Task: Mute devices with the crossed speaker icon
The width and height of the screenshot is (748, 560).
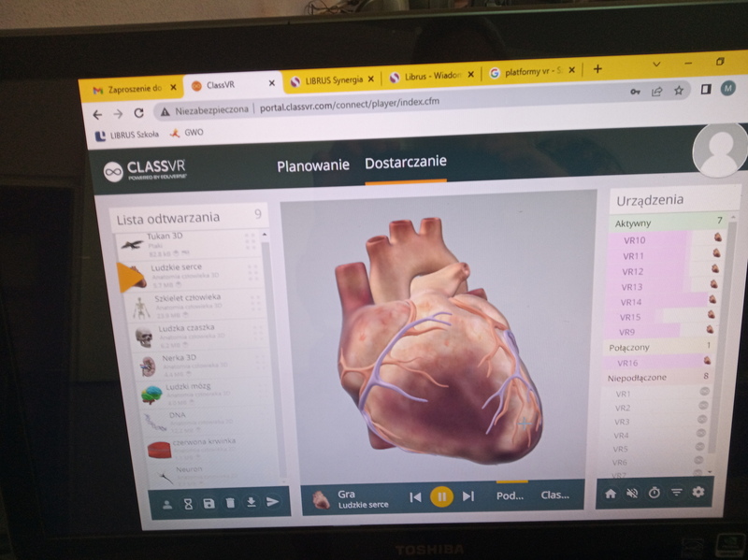Action: click(632, 493)
